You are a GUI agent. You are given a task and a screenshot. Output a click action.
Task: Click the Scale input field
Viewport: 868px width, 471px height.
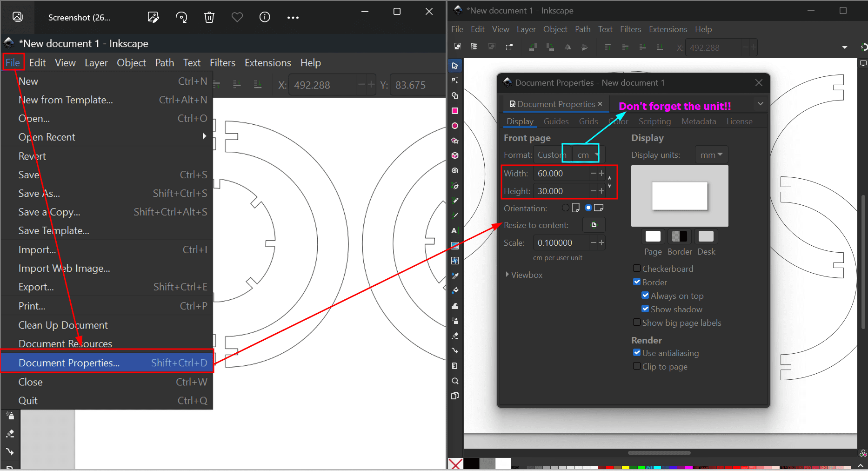pos(561,242)
